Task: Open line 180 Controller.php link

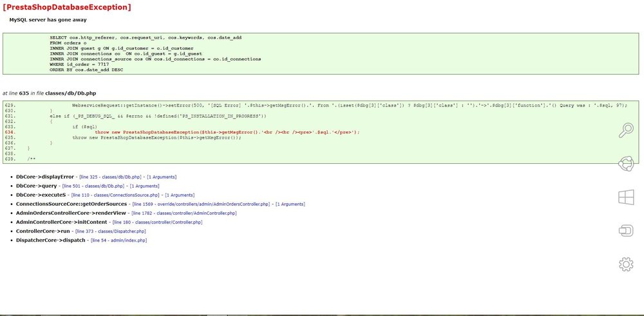Action: [x=157, y=222]
